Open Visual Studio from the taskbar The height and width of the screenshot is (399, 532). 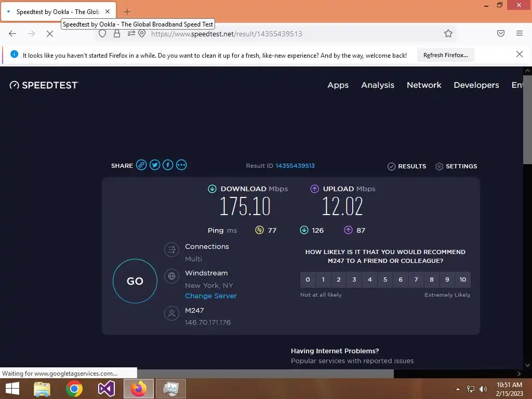[106, 389]
